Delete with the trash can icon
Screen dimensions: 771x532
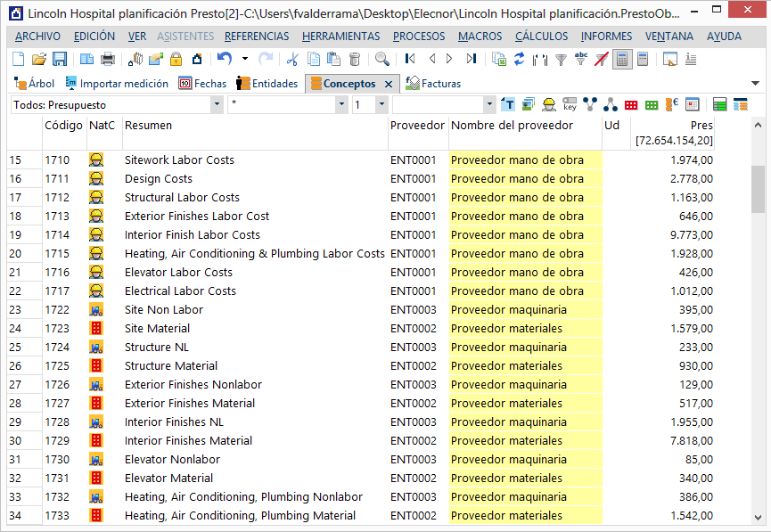click(355, 60)
